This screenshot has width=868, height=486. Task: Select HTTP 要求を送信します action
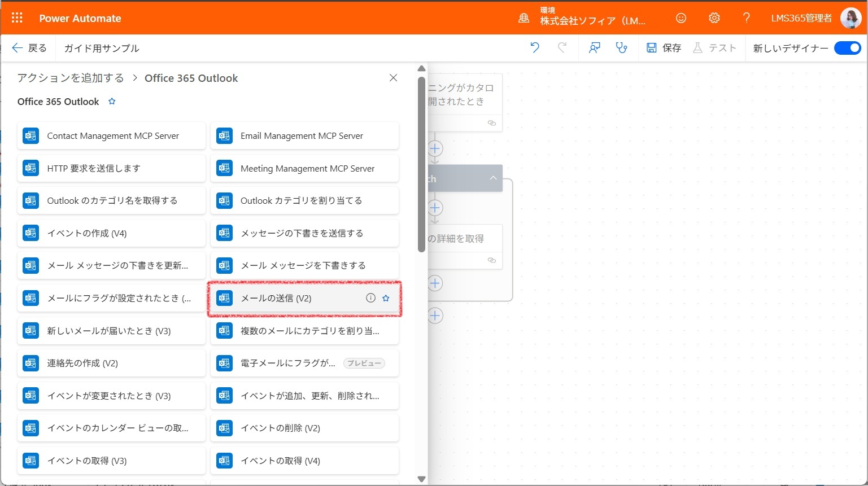click(x=111, y=168)
